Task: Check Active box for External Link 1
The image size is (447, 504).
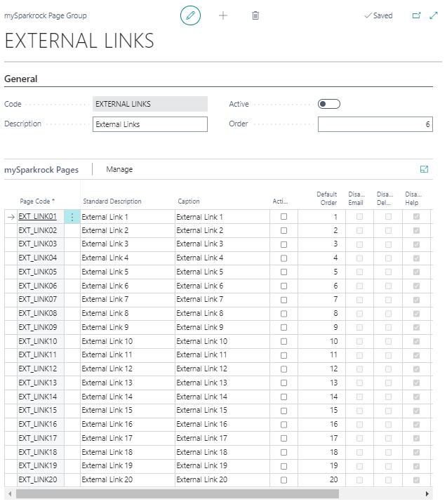Action: pos(283,217)
